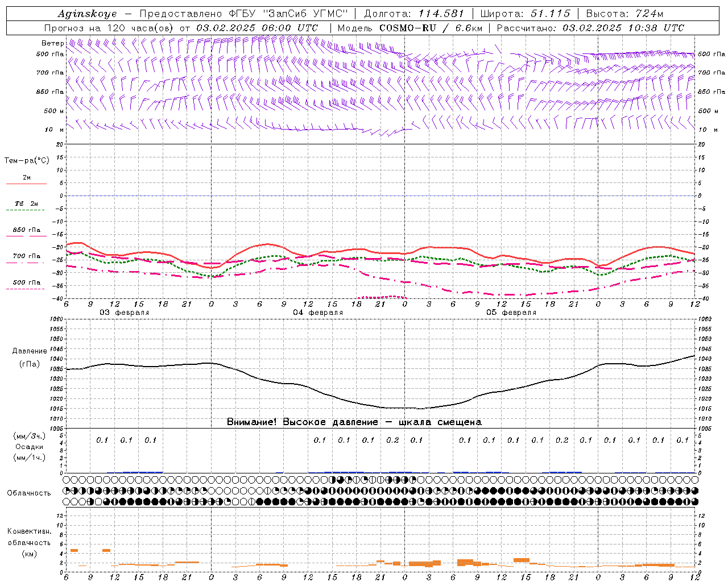The image size is (728, 582).
Task: Click the 10 м wind level label on the left axis
Action: pos(55,130)
